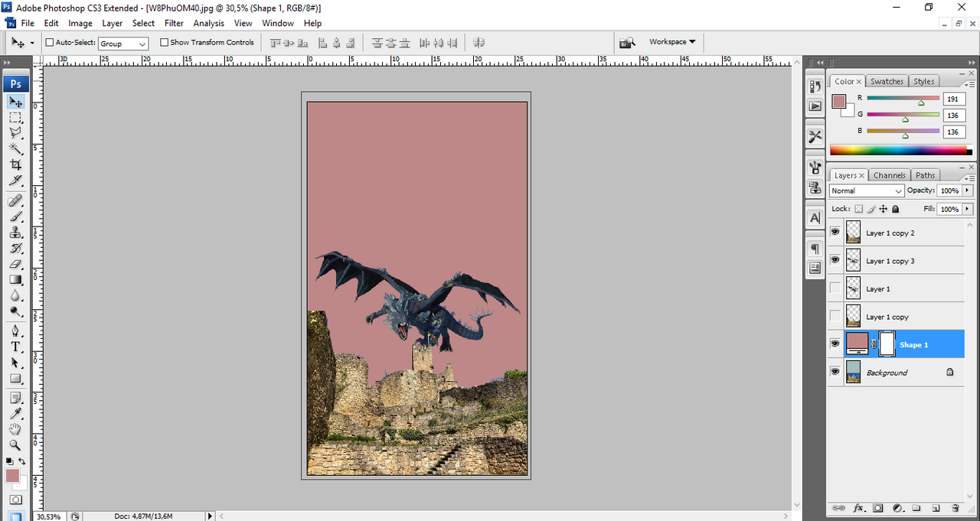This screenshot has height=521, width=980.
Task: Open the Character panel icon
Action: (815, 218)
